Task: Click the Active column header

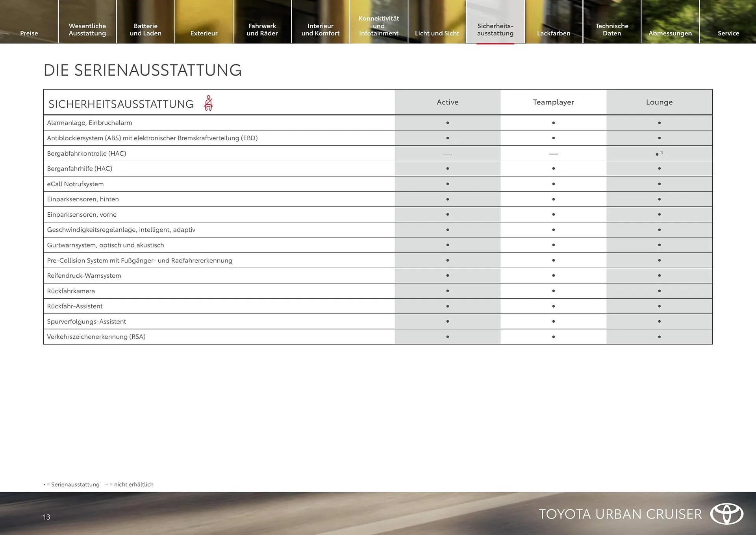Action: coord(447,102)
